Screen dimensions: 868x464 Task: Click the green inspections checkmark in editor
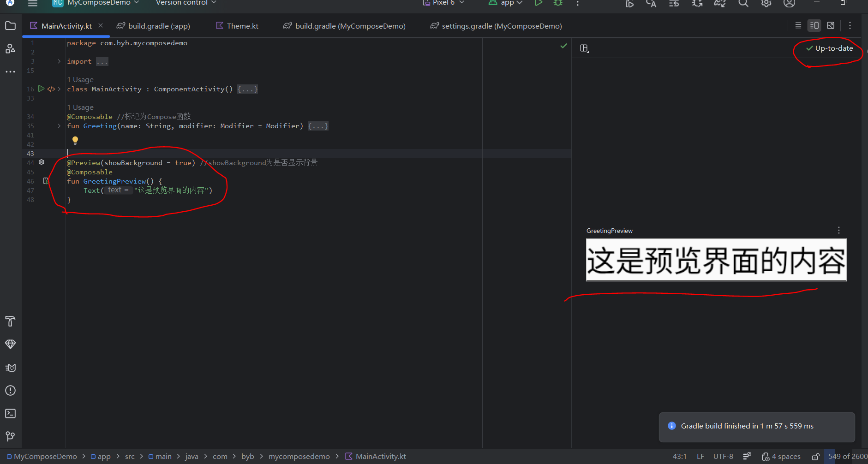click(563, 46)
